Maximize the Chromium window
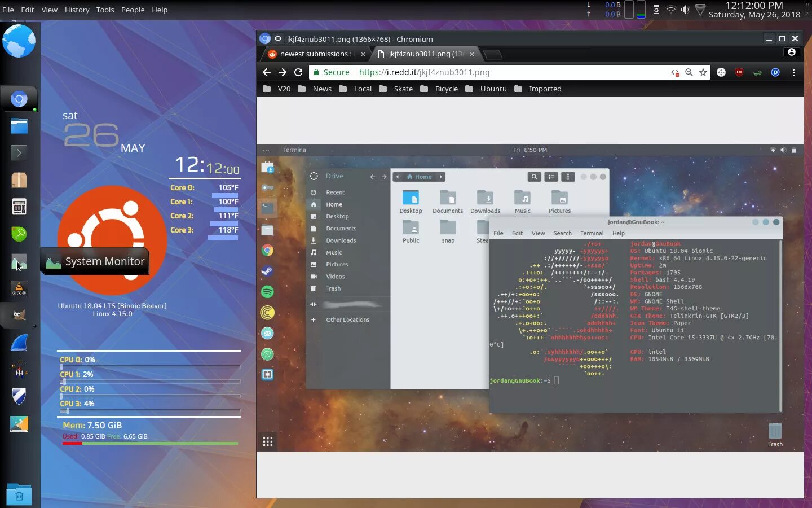The height and width of the screenshot is (508, 812). click(x=782, y=38)
